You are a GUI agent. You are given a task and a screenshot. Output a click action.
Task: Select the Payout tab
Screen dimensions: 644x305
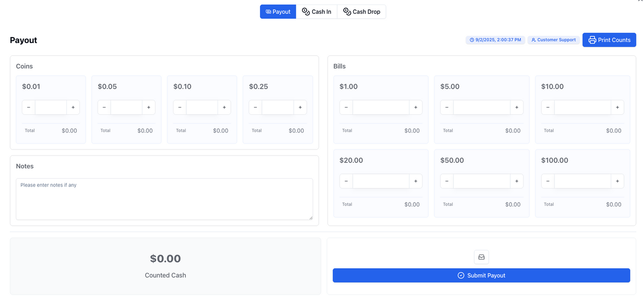tap(278, 12)
